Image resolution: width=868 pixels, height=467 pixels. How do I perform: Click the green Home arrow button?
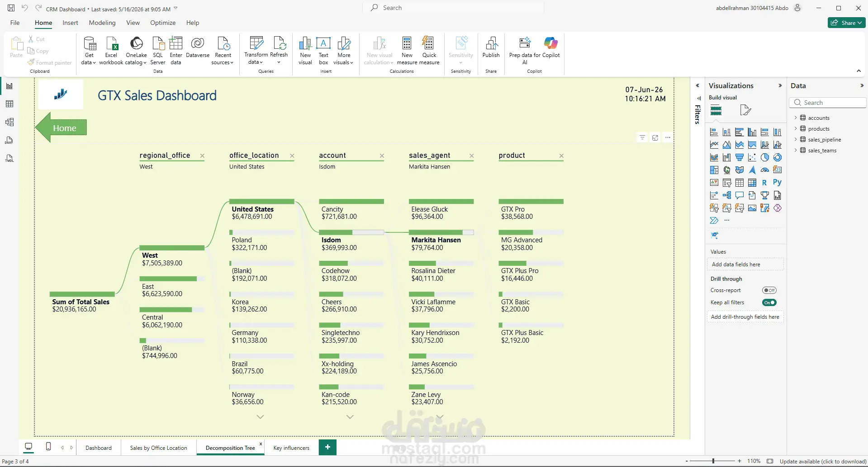[x=61, y=128]
